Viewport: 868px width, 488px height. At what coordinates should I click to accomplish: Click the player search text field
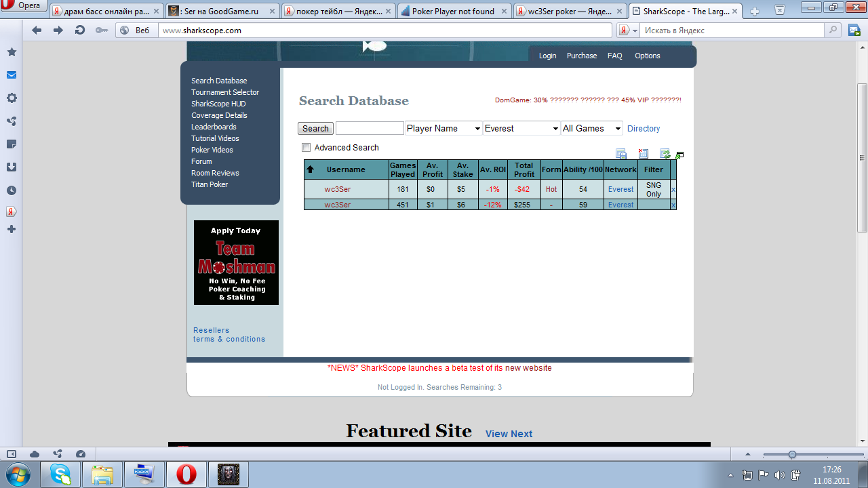pos(370,128)
